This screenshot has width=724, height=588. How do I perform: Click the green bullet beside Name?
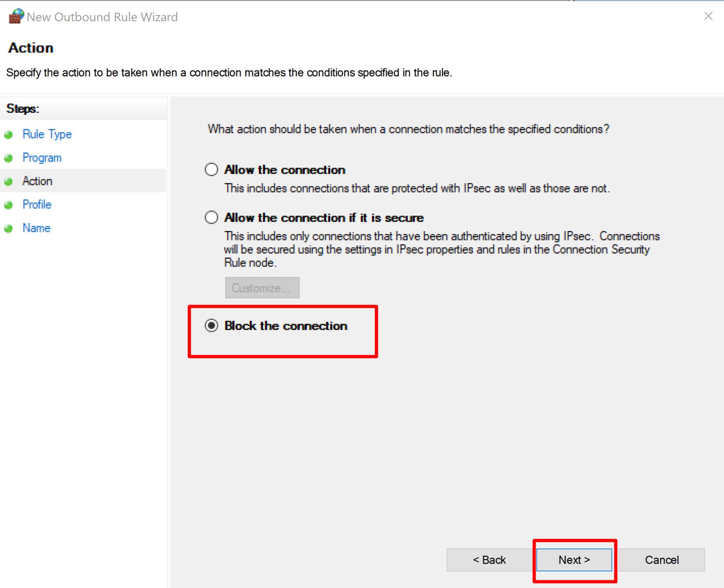click(9, 228)
